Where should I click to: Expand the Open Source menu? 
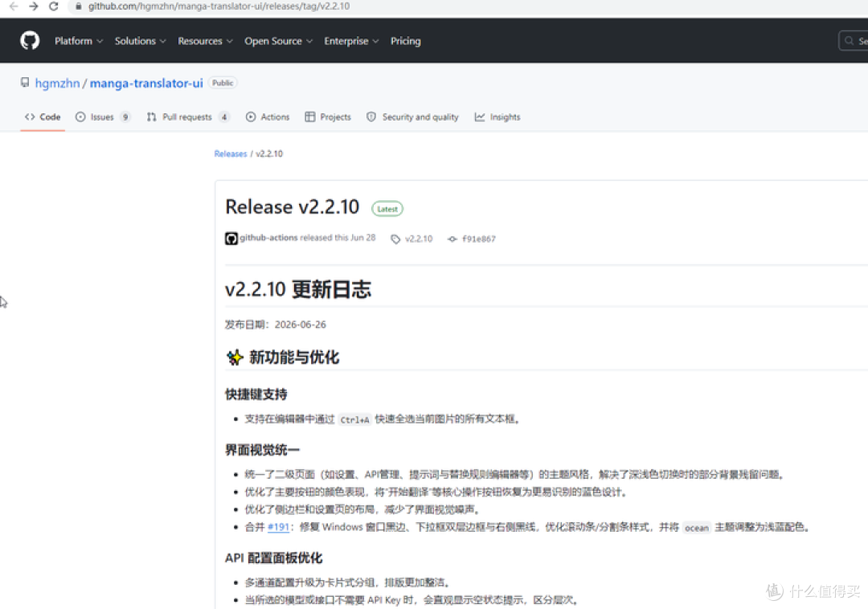pos(278,41)
